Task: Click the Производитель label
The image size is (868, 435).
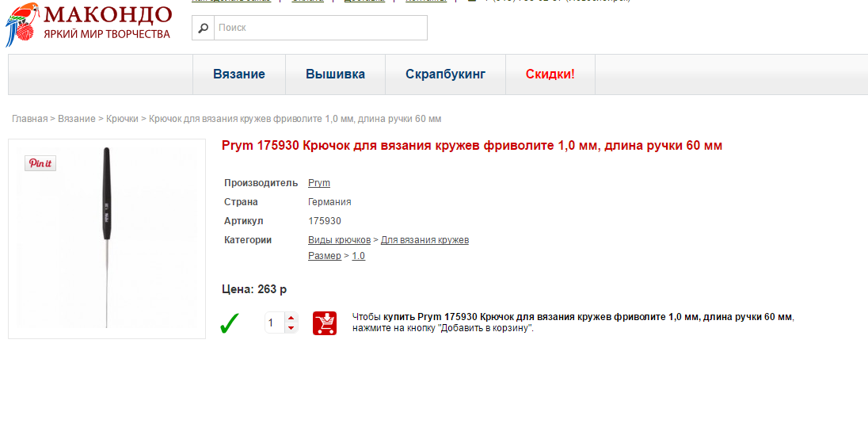Action: point(261,183)
